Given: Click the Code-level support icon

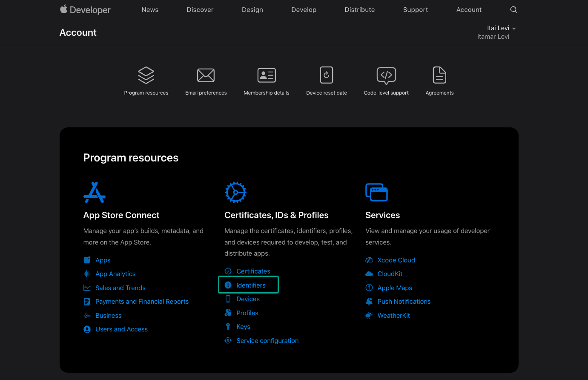Looking at the screenshot, I should point(386,75).
